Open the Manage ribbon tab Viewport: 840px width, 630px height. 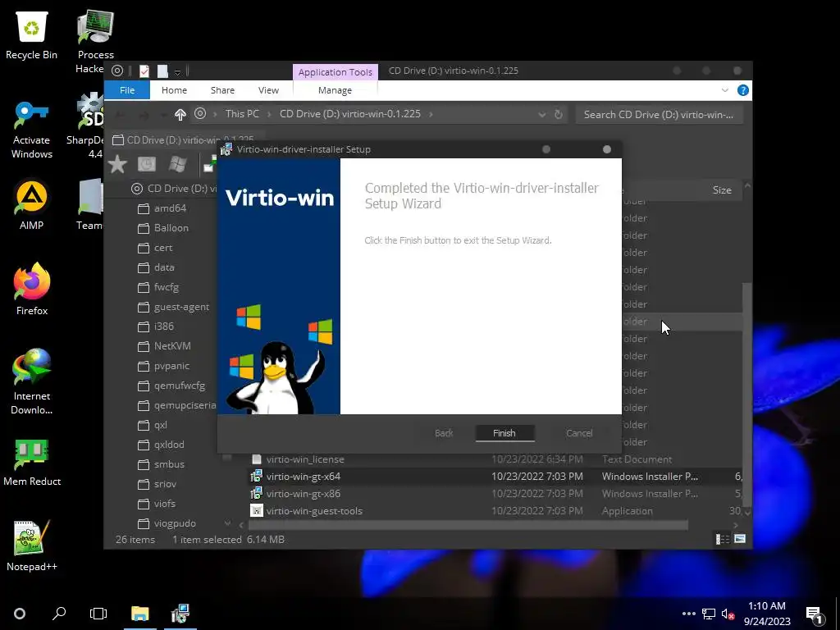tap(335, 90)
